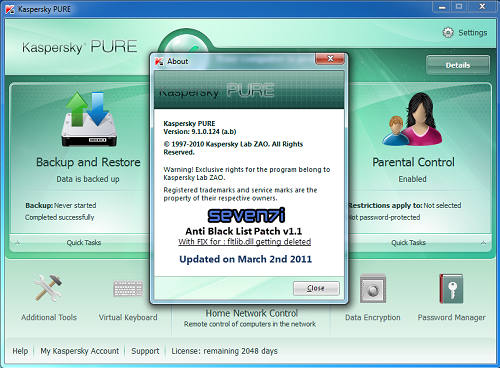Click the Password Manager label
This screenshot has height=368, width=500.
[452, 317]
